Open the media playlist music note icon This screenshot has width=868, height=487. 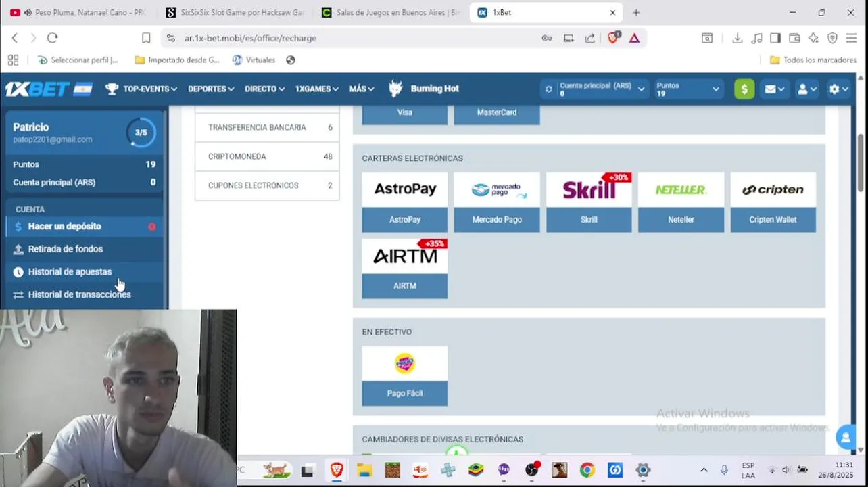[x=756, y=38]
